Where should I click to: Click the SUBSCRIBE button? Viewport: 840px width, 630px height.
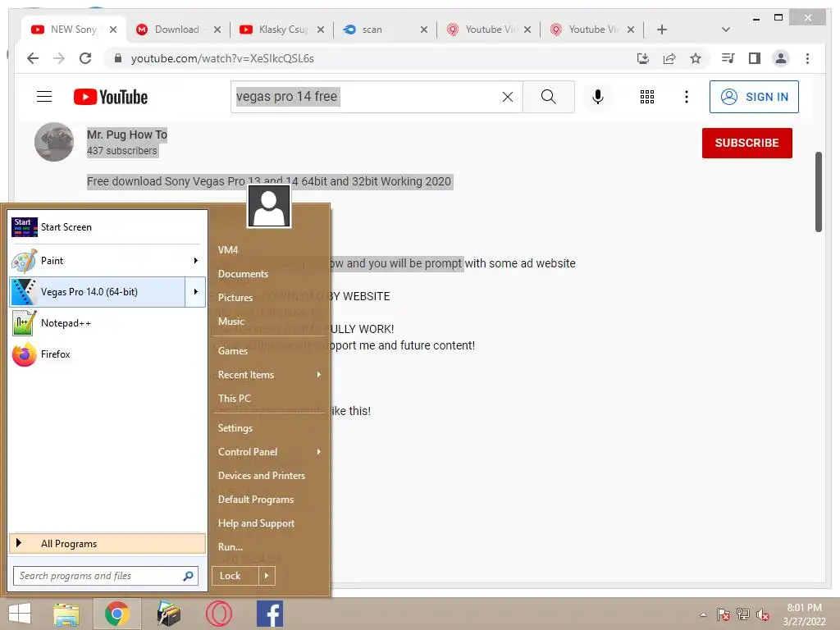(746, 143)
